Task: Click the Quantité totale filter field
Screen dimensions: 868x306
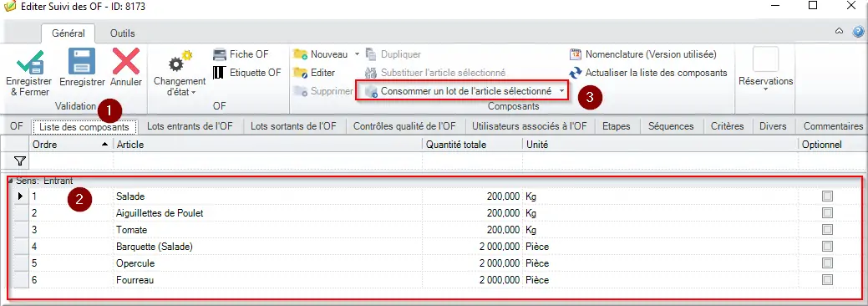Action: pyautogui.click(x=472, y=161)
